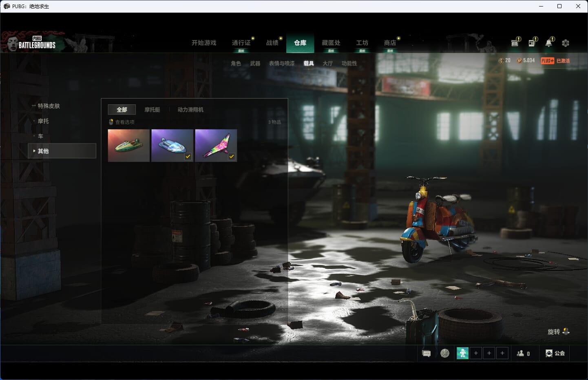Image resolution: width=588 pixels, height=380 pixels.
Task: Select the pink motor glider skin thumbnail
Action: click(x=216, y=146)
